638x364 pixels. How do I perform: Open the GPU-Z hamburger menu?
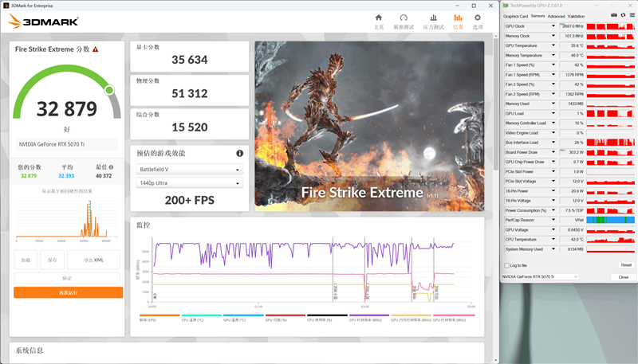(x=632, y=15)
